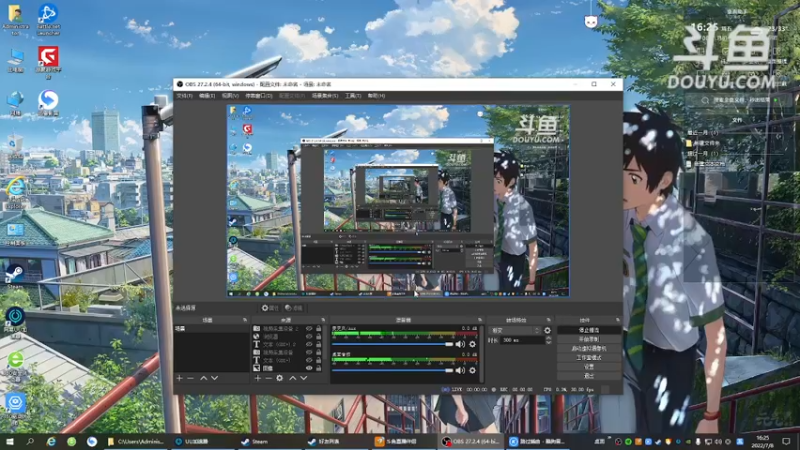This screenshot has width=800, height=450.
Task: Open 设置 settings button in controls
Action: pyautogui.click(x=589, y=367)
